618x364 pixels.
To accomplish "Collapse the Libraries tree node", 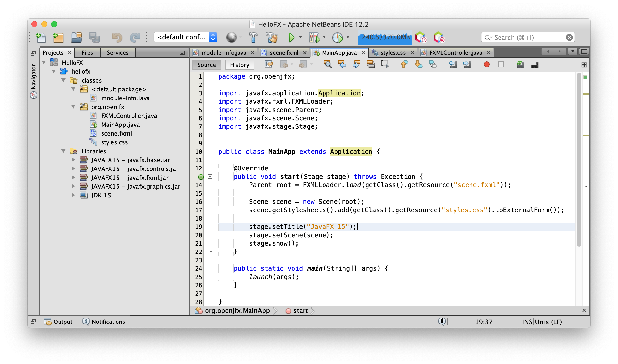I will pos(64,151).
